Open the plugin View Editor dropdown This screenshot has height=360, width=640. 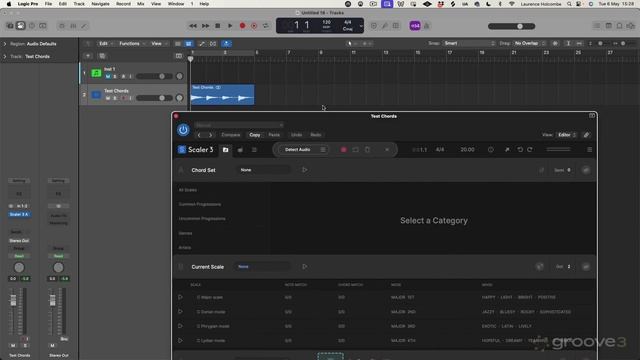pos(567,135)
